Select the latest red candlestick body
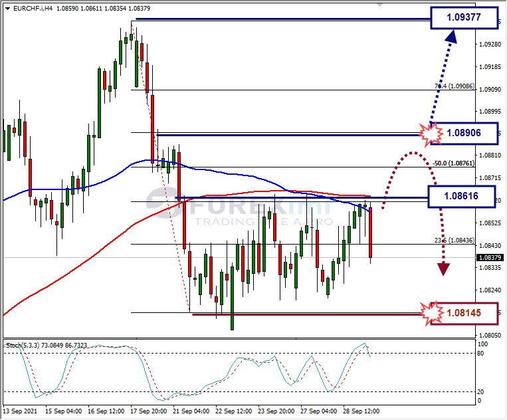The width and height of the screenshot is (507, 420). [371, 233]
